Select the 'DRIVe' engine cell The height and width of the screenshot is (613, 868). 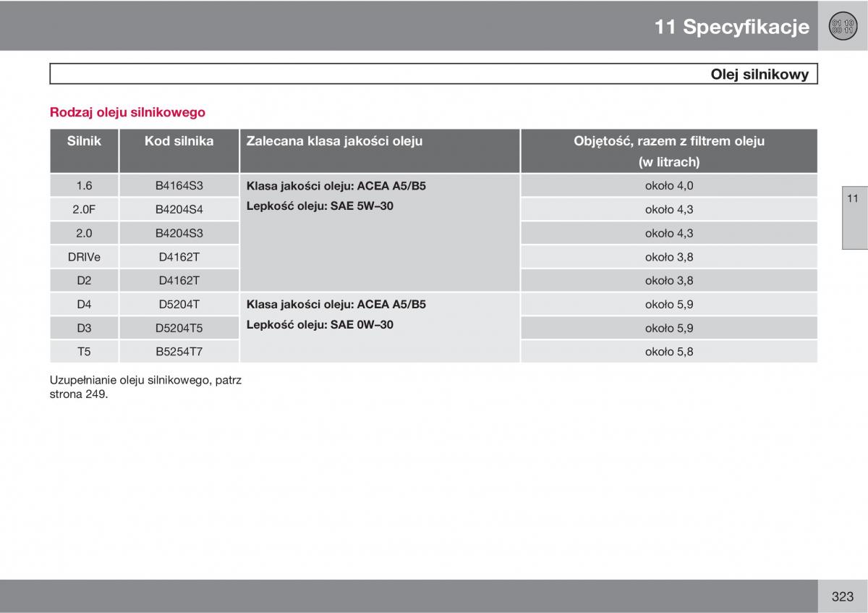click(84, 256)
